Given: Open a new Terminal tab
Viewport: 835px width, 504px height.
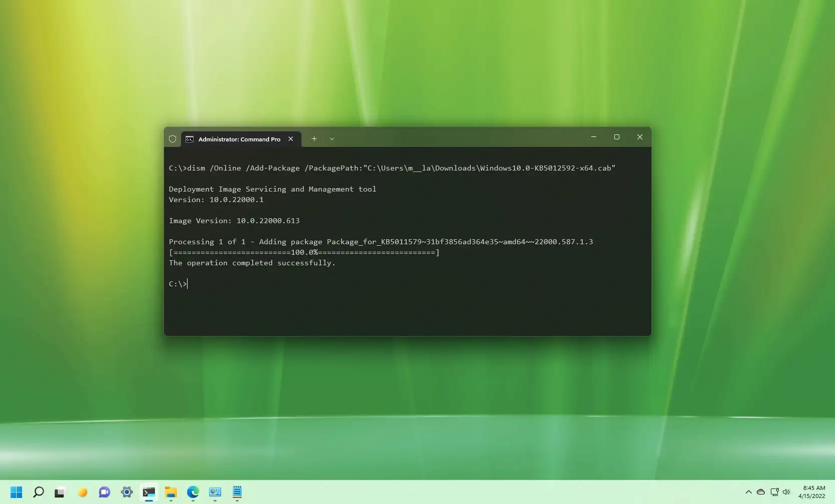Looking at the screenshot, I should tap(314, 139).
